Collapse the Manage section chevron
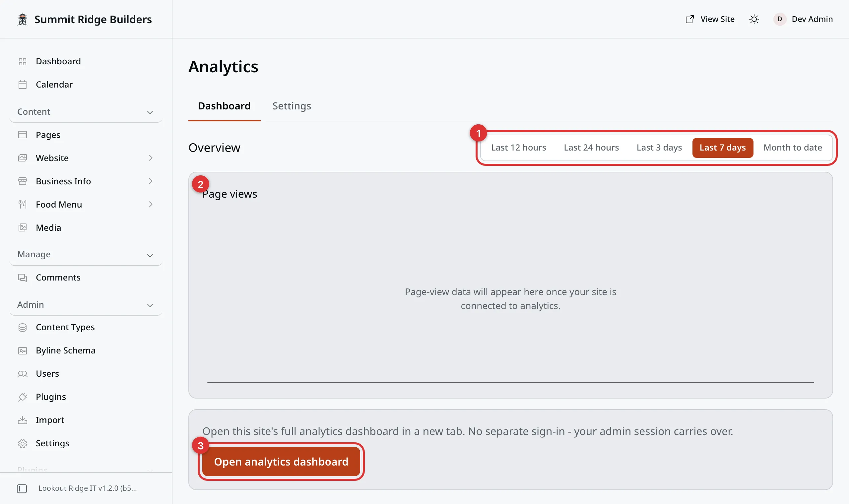This screenshot has width=849, height=504. tap(150, 255)
